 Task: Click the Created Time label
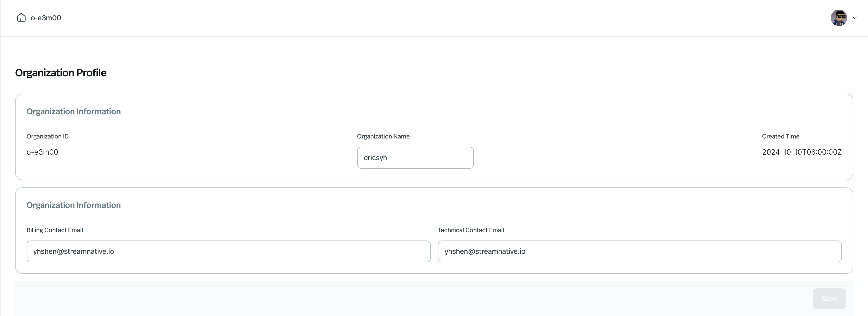[780, 136]
